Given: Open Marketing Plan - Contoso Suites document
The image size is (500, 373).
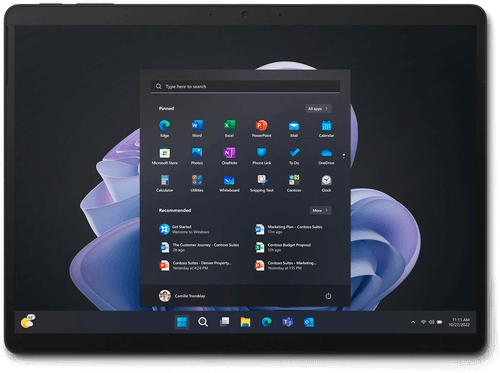Looking at the screenshot, I should pyautogui.click(x=289, y=229).
